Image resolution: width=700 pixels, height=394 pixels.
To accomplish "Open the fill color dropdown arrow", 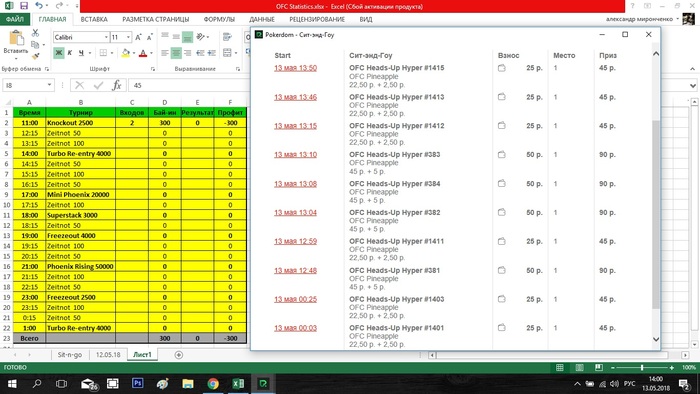I will coord(133,53).
